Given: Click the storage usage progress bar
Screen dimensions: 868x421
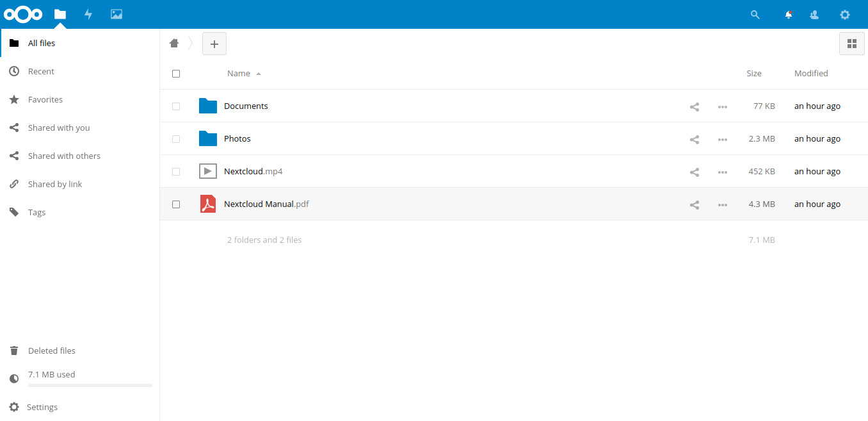Looking at the screenshot, I should click(x=90, y=385).
